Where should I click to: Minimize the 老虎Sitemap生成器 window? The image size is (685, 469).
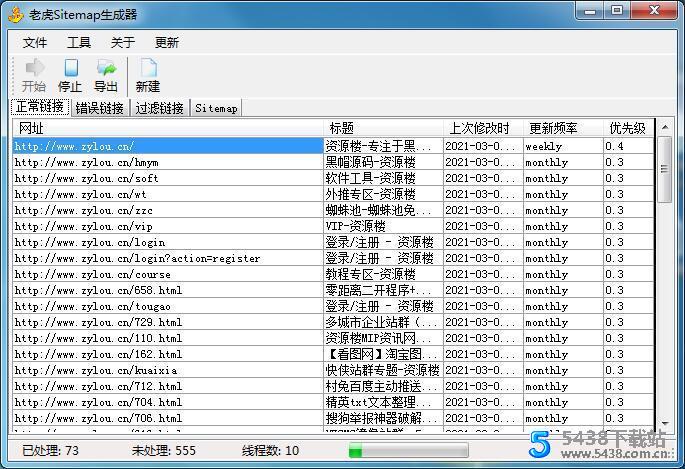tap(590, 10)
